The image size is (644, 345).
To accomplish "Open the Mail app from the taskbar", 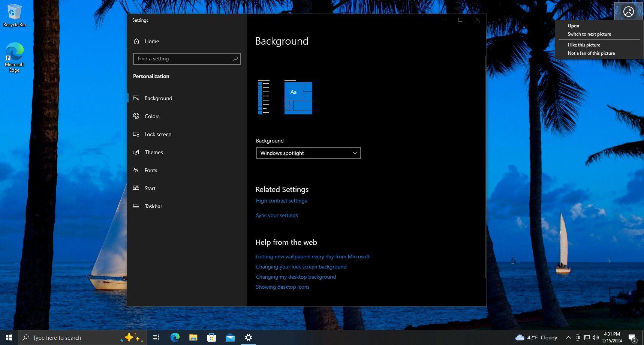I will click(230, 337).
